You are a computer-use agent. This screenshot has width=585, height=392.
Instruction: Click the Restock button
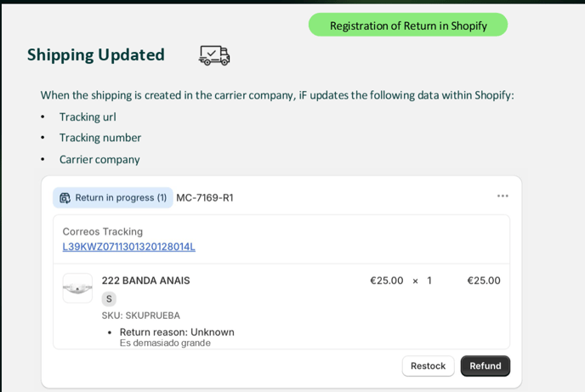tap(428, 366)
